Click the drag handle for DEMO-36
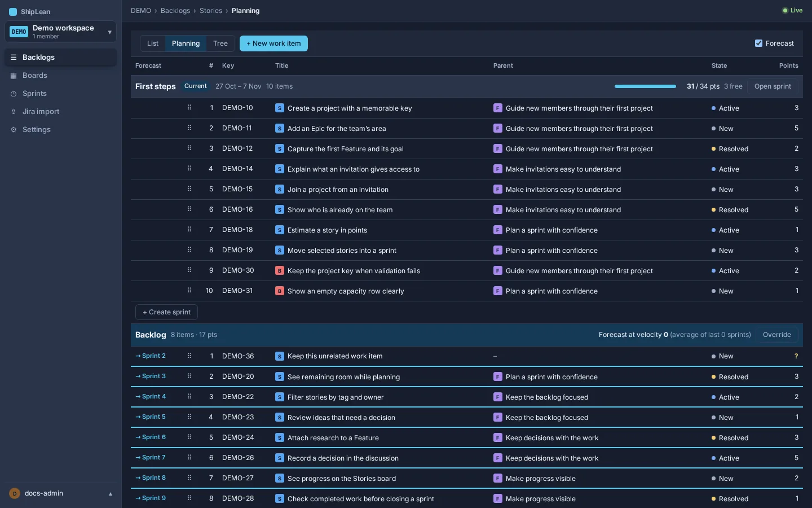812x508 pixels. [x=189, y=356]
